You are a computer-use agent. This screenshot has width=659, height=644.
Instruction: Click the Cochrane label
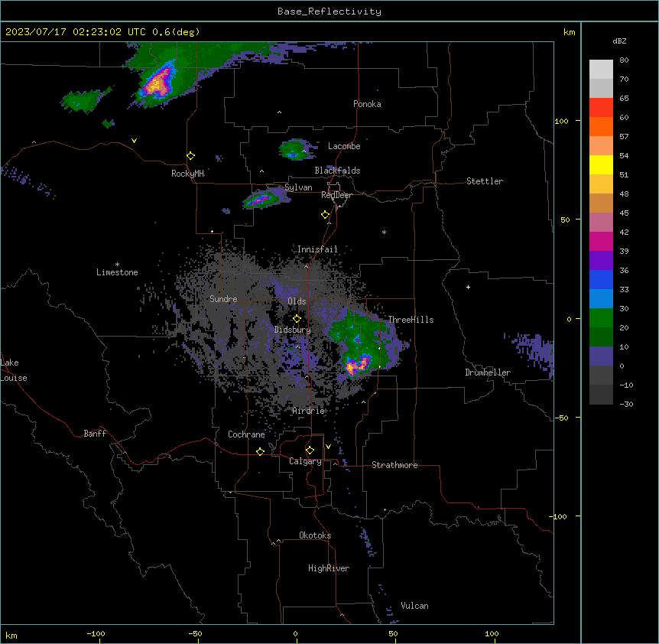(x=246, y=434)
